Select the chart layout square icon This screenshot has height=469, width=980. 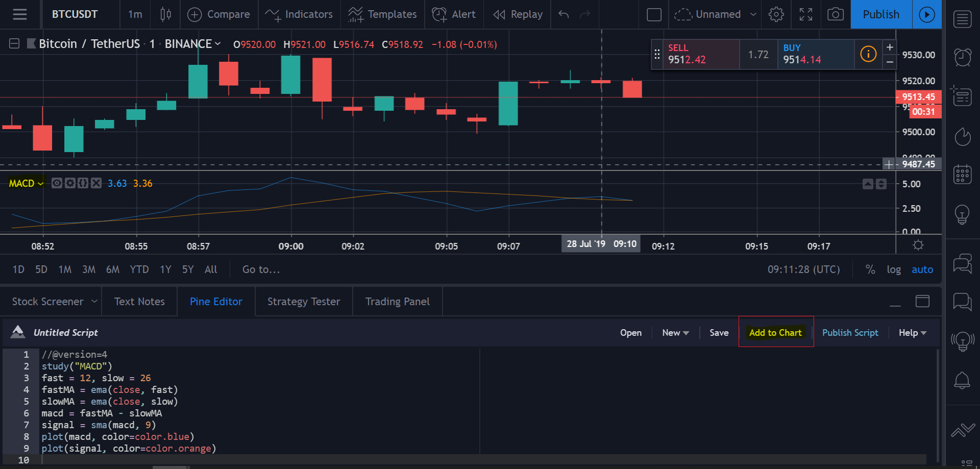click(x=654, y=14)
